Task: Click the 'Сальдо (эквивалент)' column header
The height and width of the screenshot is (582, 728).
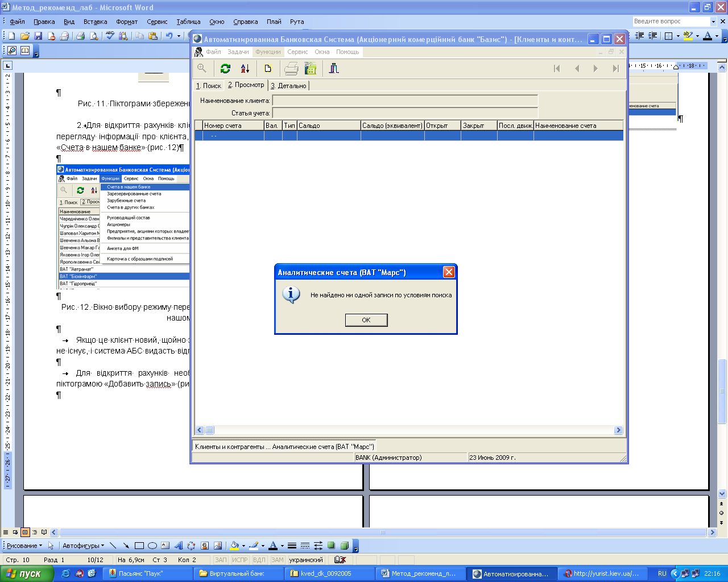Action: click(392, 126)
